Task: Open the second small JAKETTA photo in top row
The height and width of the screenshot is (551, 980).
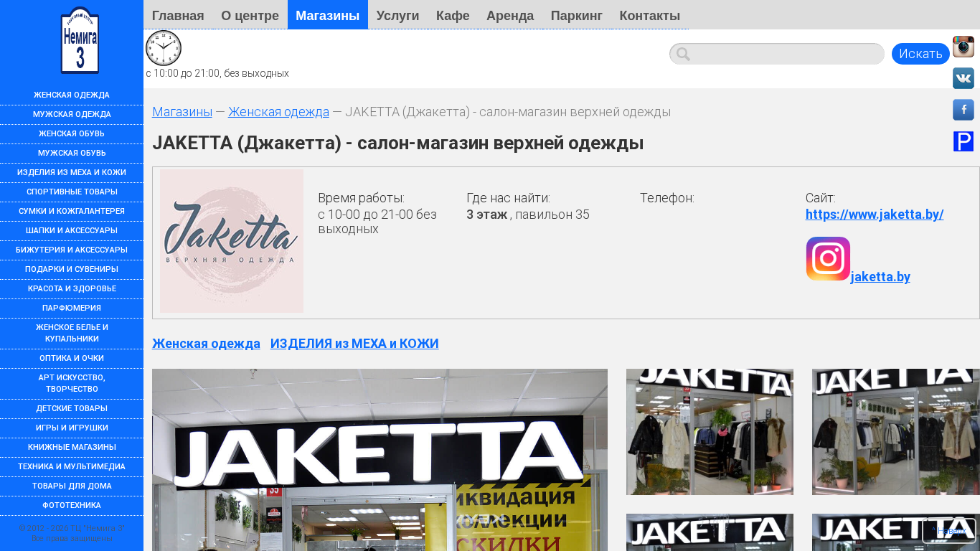Action: [896, 432]
